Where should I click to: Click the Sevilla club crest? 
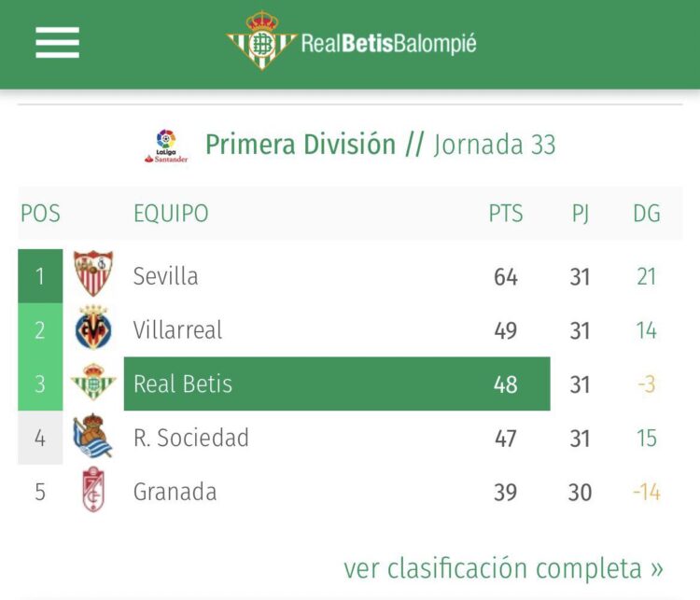pyautogui.click(x=93, y=273)
